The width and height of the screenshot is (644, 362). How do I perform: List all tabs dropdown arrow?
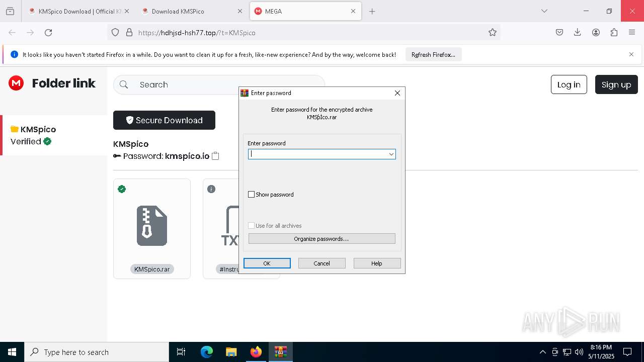tap(544, 11)
